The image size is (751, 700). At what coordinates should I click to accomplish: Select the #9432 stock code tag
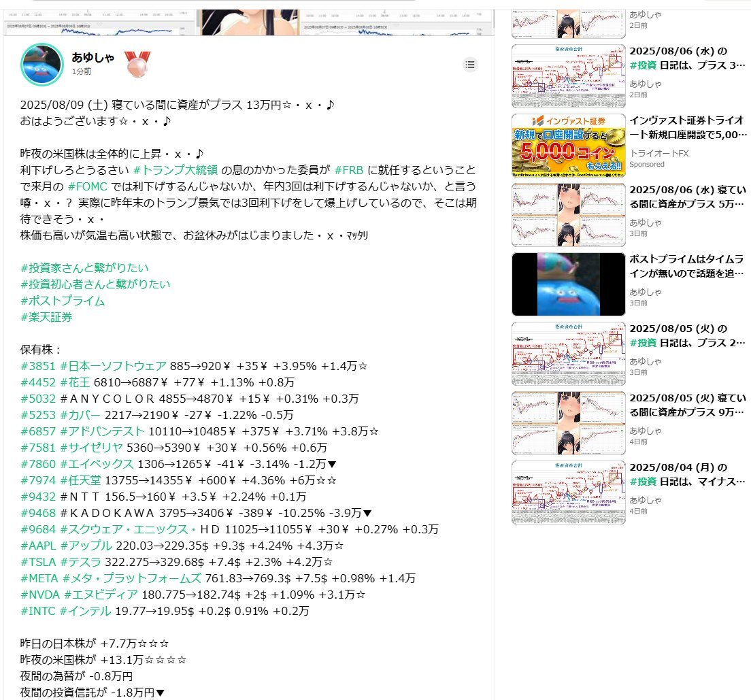[x=38, y=497]
